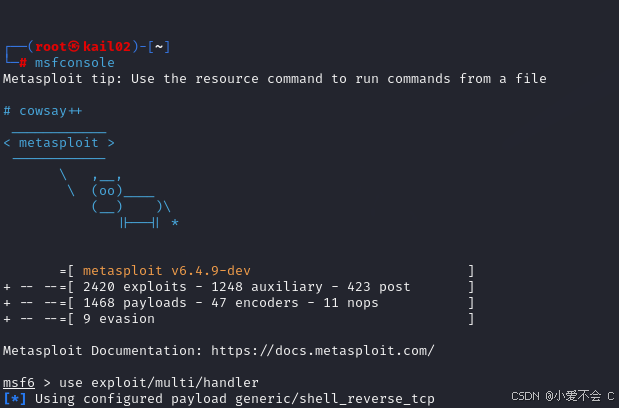Click the root㉿kail02 prompt text

pyautogui.click(x=83, y=47)
